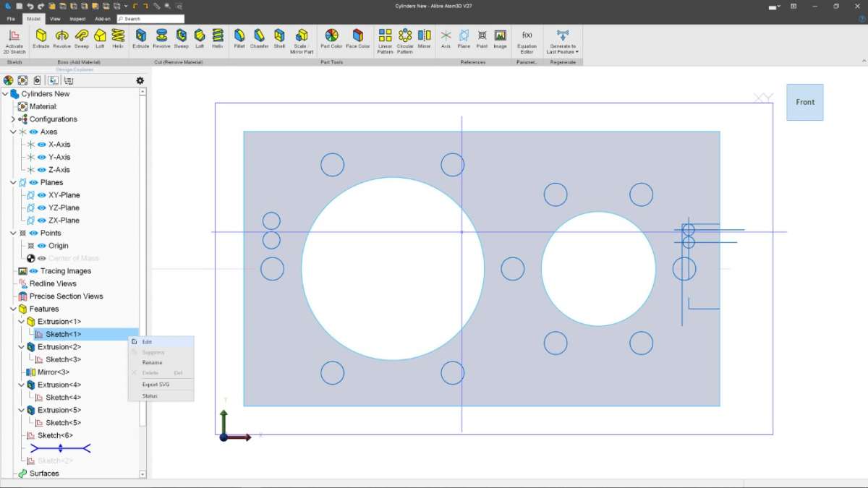Select the Boss Revolve tool

tap(62, 39)
